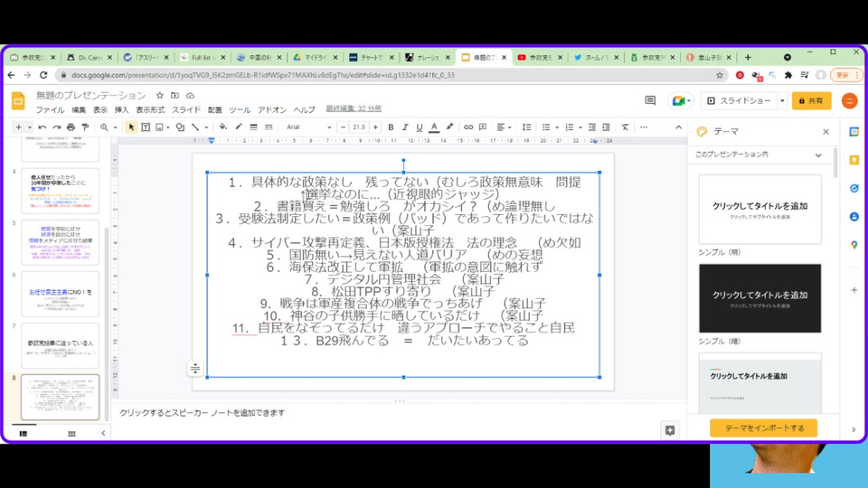This screenshot has width=868, height=488.
Task: Print the presentation
Action: coord(71,127)
